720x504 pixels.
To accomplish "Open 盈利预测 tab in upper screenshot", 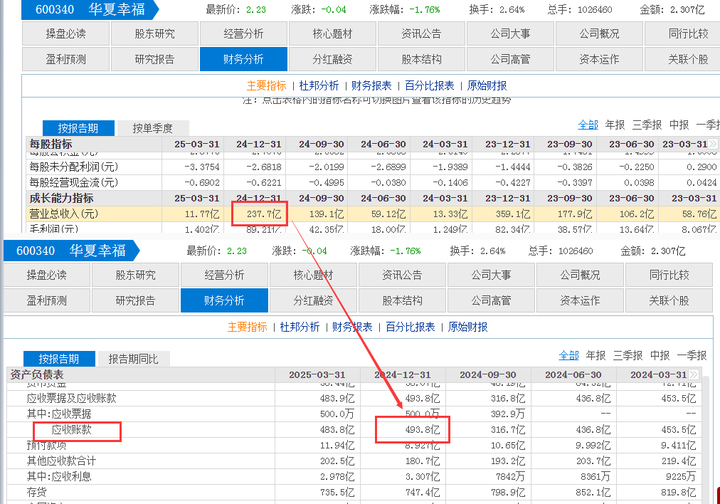I will [x=66, y=59].
